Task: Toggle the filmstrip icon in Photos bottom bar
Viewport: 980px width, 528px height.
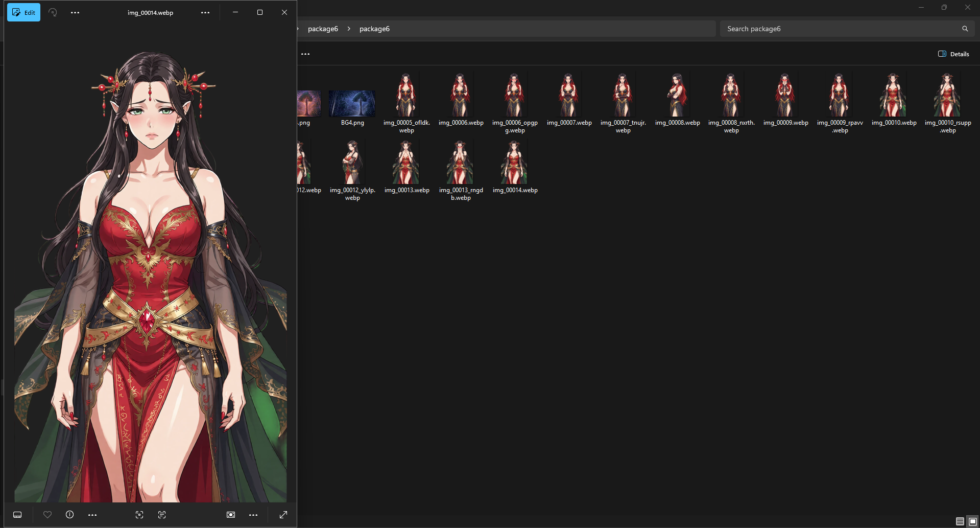Action: (x=17, y=515)
